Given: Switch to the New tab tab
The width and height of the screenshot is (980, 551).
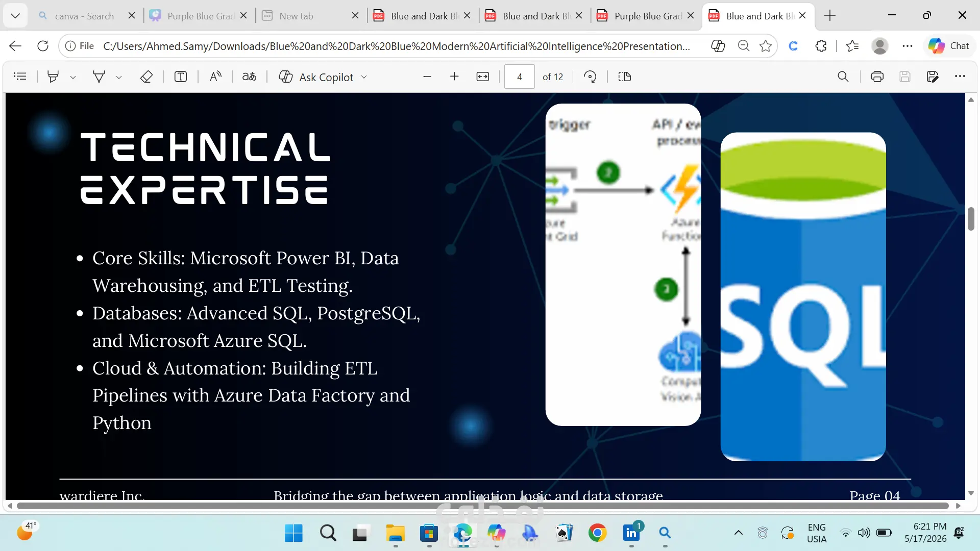Looking at the screenshot, I should [x=296, y=16].
